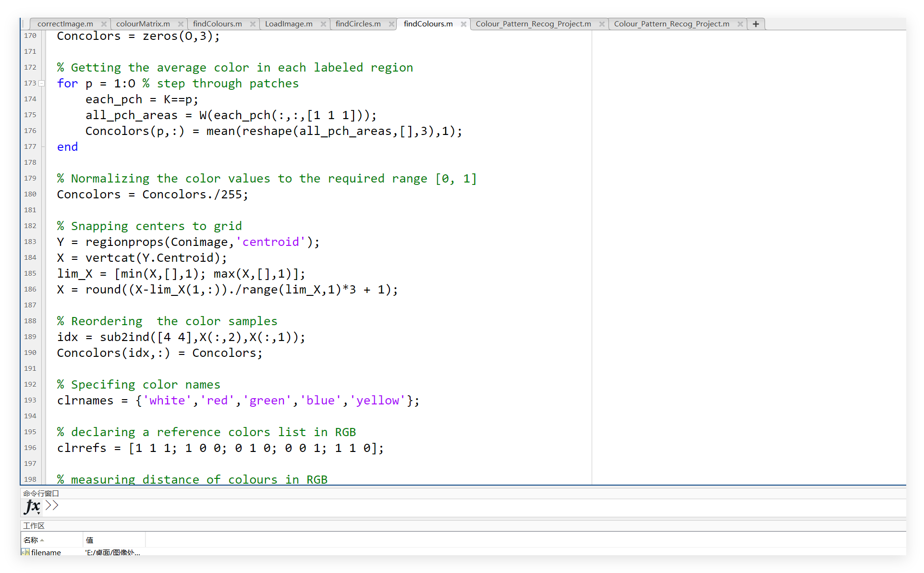924x573 pixels.
Task: Sort workspace by 名称 column header
Action: [31, 540]
